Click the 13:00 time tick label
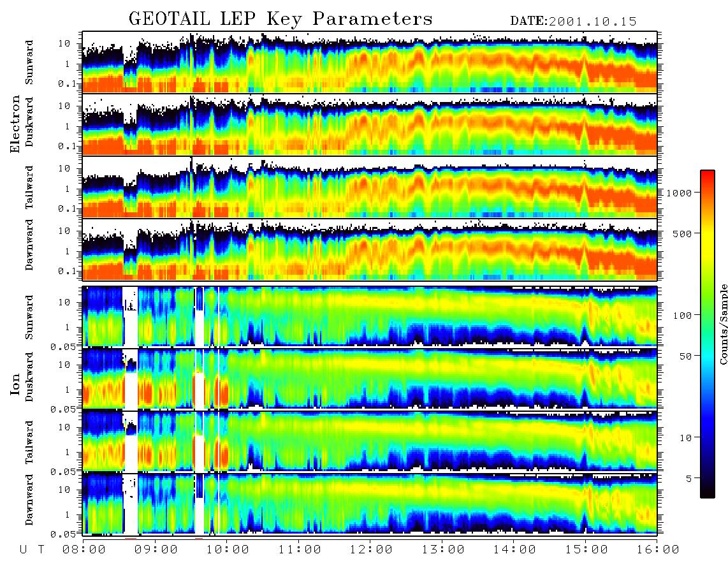The height and width of the screenshot is (561, 728). [x=443, y=550]
